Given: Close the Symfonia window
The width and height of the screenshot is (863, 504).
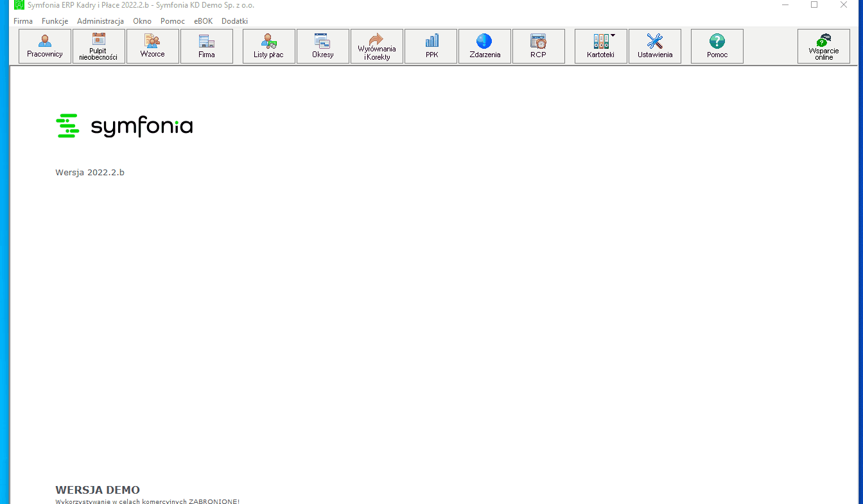Looking at the screenshot, I should coord(844,5).
